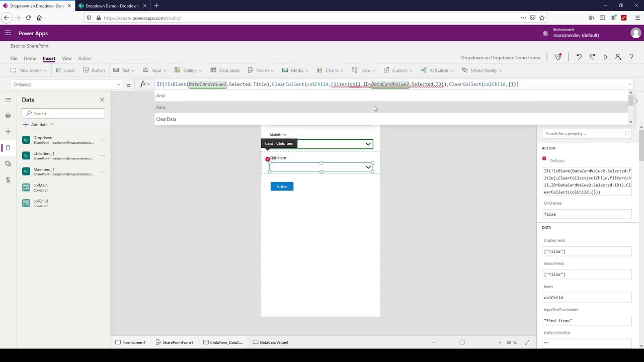644x362 pixels.
Task: Zoom in the canvas with plus icon
Action: click(500, 342)
